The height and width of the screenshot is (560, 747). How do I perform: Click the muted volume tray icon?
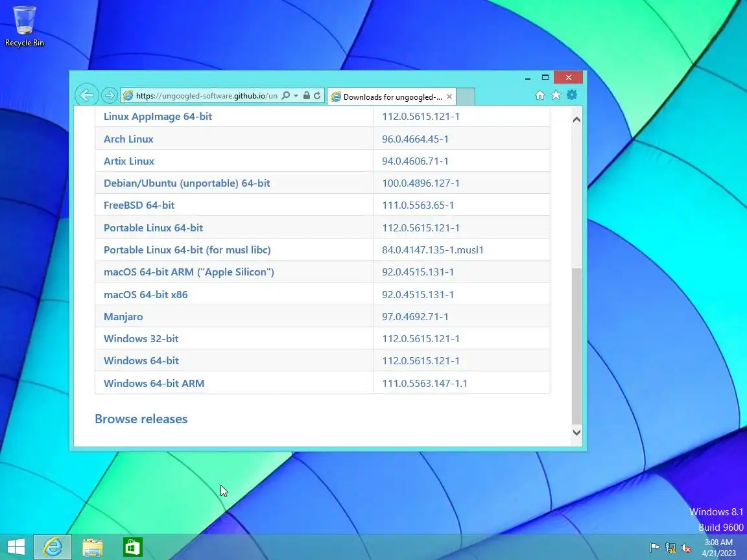(x=686, y=548)
